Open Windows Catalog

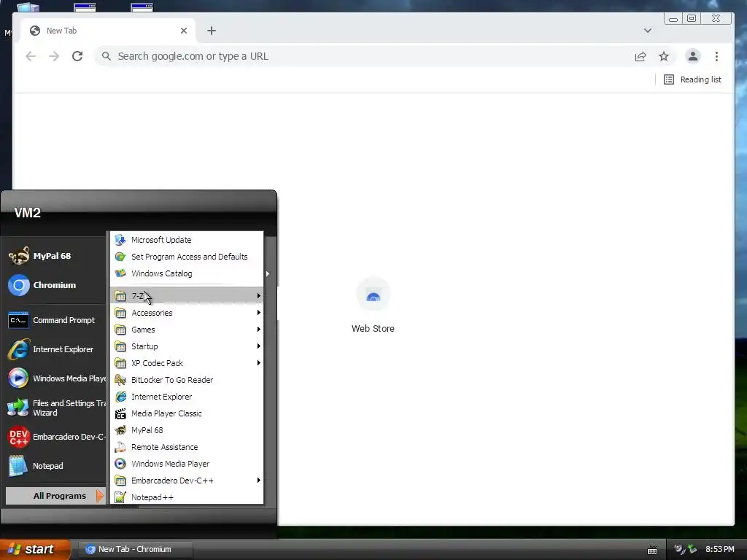[187, 273]
